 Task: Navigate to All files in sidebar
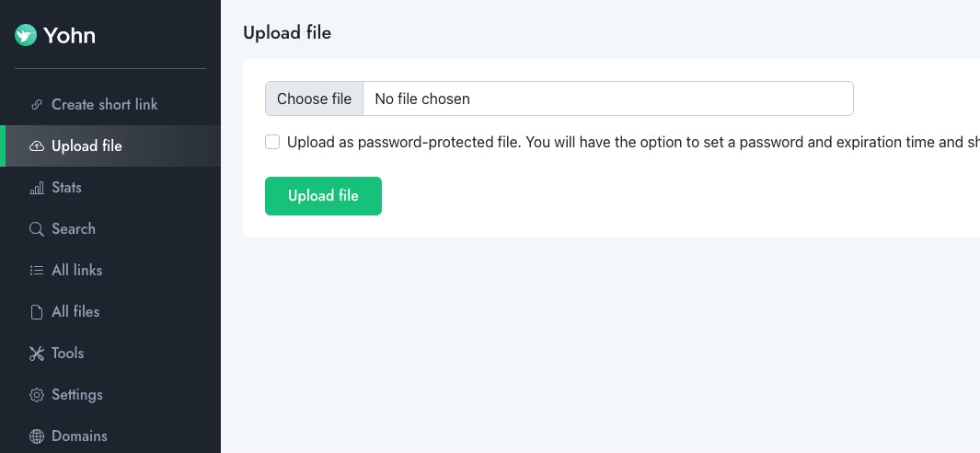(75, 312)
